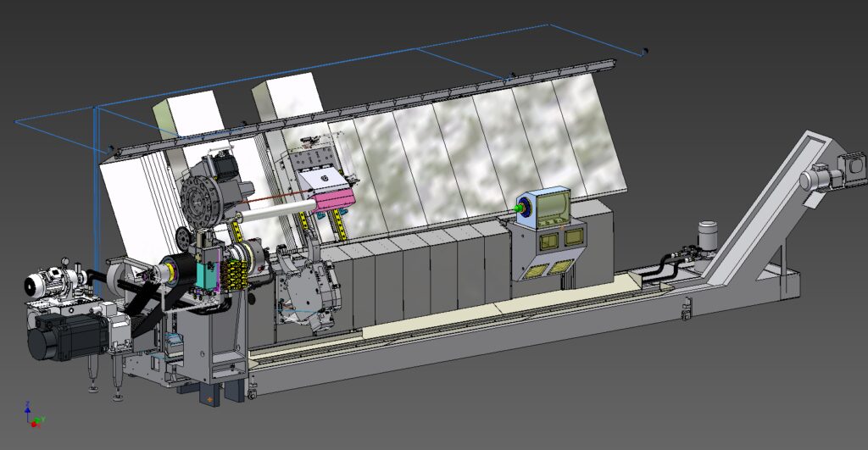Screen dimensions: 868x450
Task: Select the white electric motor at far left
Action: pos(49,281)
